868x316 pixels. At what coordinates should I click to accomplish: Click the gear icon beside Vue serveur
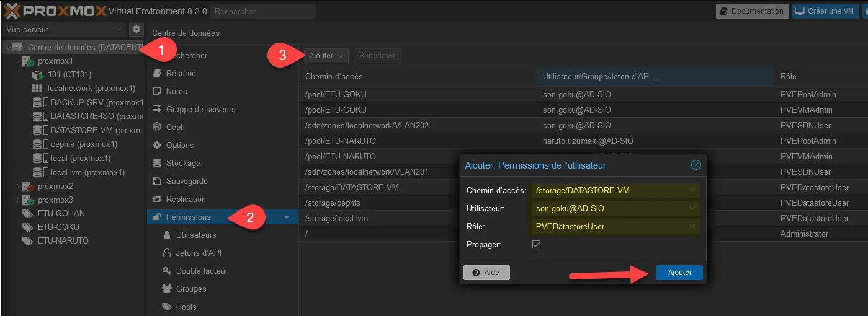click(136, 29)
